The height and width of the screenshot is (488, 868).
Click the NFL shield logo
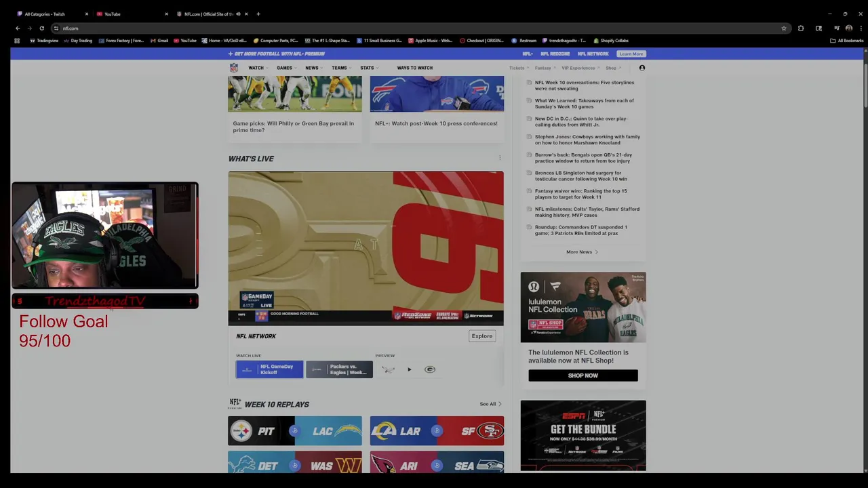233,68
